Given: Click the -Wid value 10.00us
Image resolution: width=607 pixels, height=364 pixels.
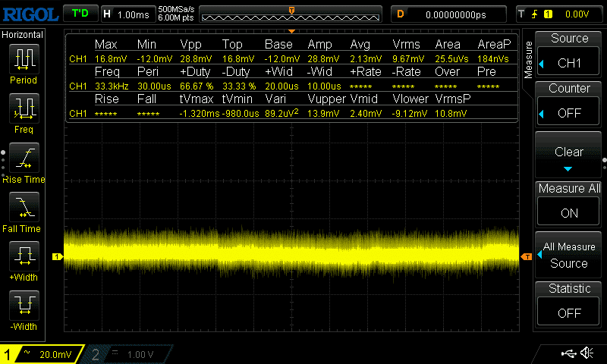Looking at the screenshot, I should (325, 86).
